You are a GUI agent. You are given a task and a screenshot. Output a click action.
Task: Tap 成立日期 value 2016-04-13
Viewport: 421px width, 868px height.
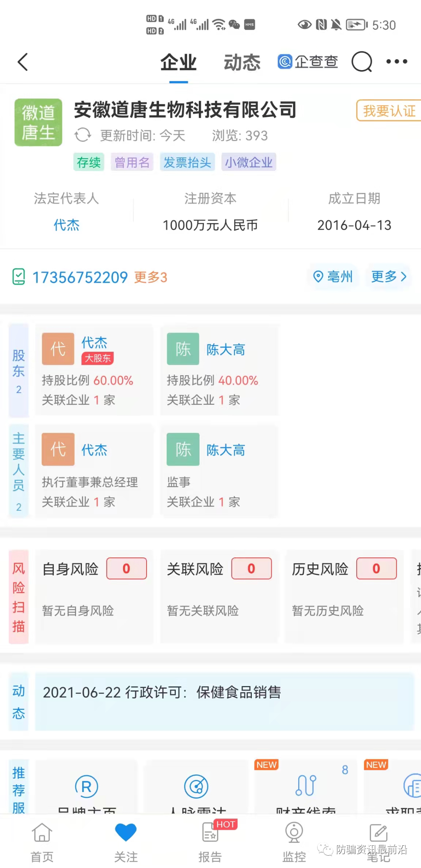(x=354, y=225)
